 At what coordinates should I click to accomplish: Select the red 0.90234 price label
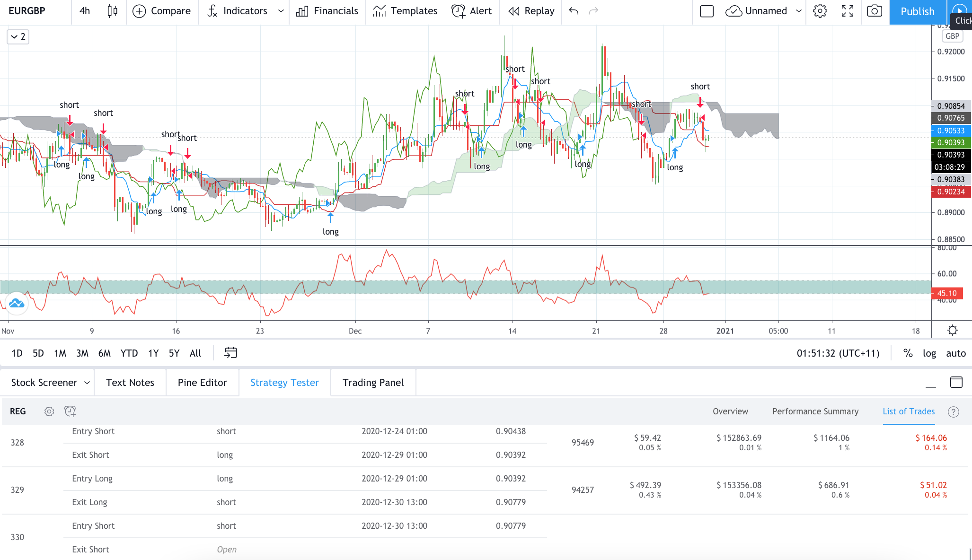(x=951, y=192)
